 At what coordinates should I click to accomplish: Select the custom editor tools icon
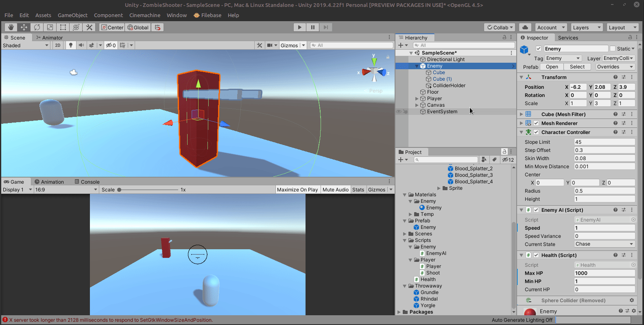tap(89, 27)
